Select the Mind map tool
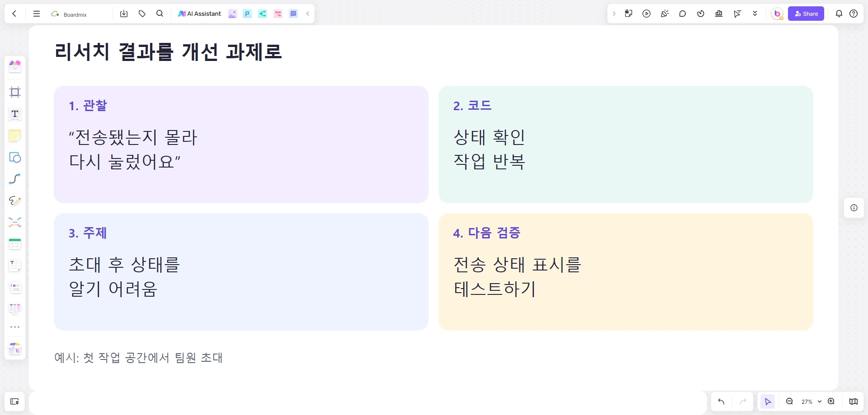 [15, 222]
